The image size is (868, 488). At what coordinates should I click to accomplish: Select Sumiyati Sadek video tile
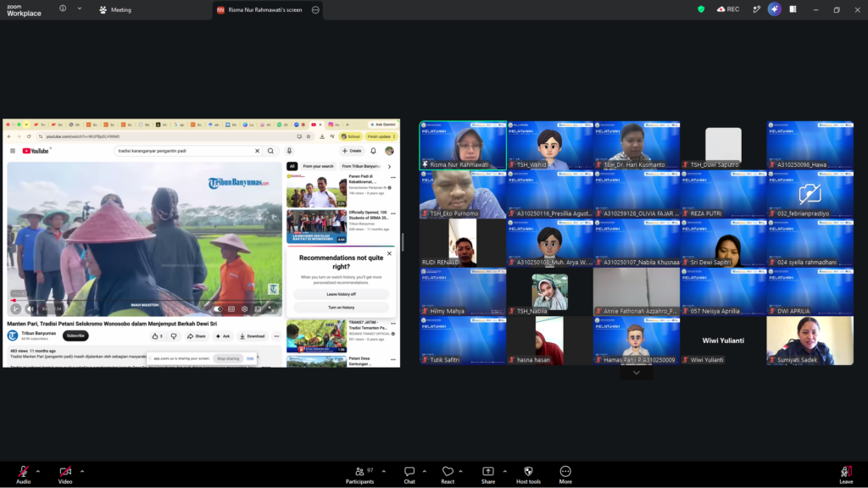click(810, 341)
